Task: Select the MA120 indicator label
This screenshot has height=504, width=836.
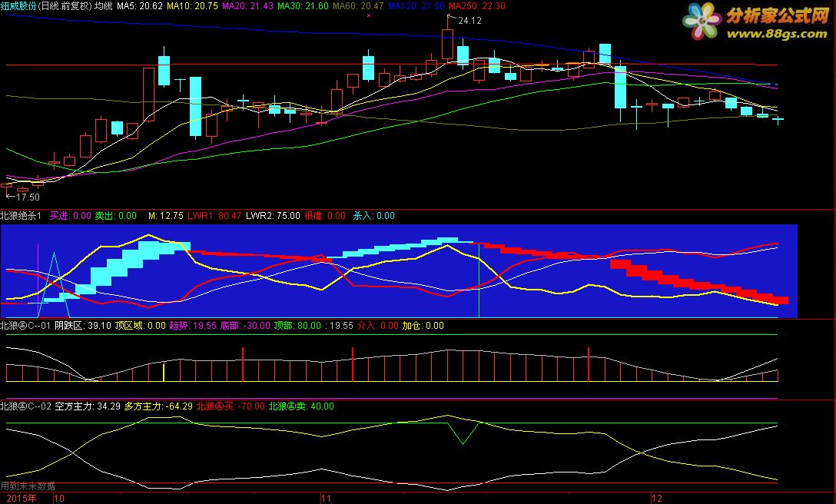Action: click(x=416, y=6)
